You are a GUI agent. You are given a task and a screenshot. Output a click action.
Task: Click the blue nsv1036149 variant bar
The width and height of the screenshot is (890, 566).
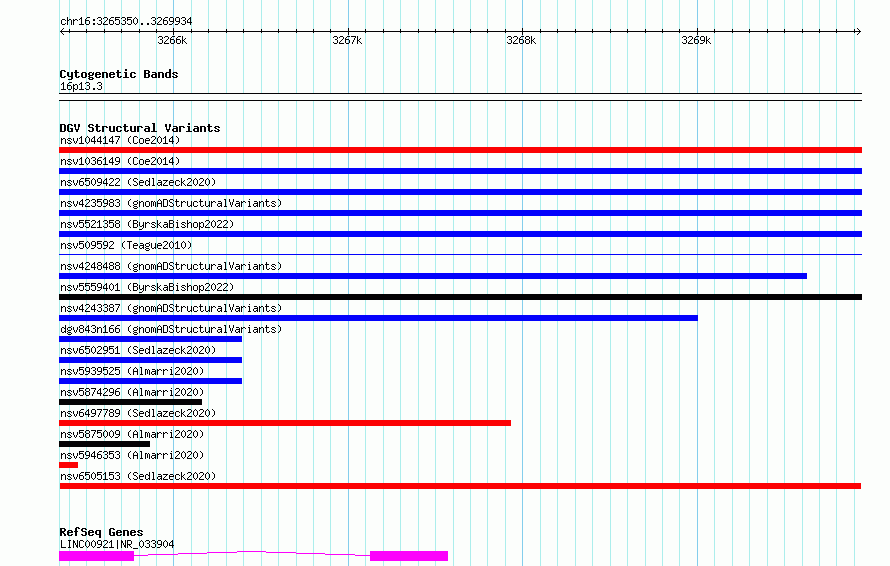(460, 171)
